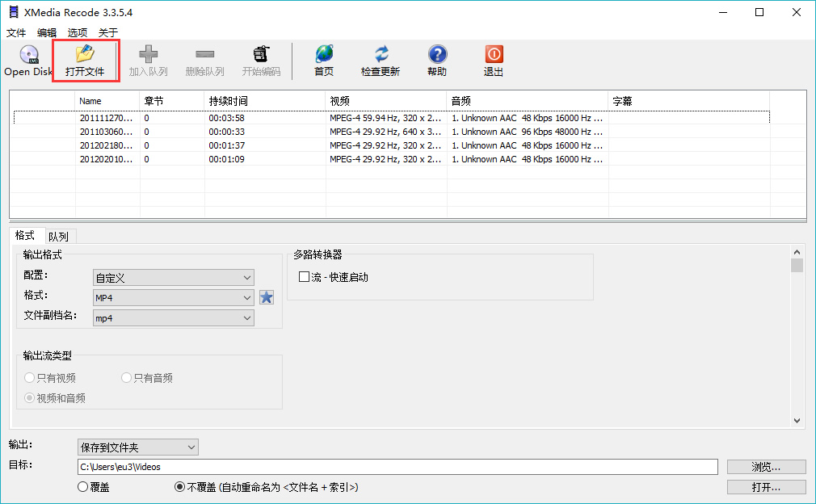Click video cell MPEG-4 29.92 Hz, 640 x 3...
Viewport: 816px width, 504px height.
tap(385, 132)
